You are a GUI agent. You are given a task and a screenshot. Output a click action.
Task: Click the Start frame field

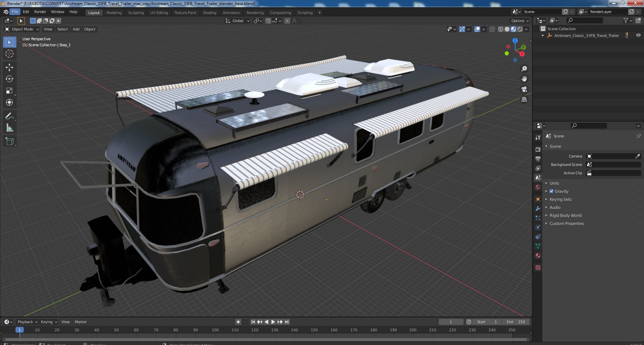(487, 322)
